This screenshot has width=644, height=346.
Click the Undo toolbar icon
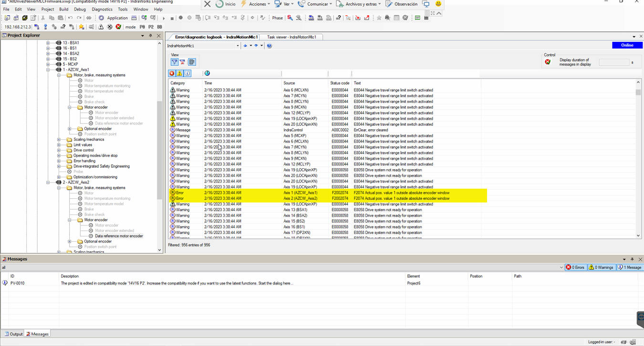[70, 18]
